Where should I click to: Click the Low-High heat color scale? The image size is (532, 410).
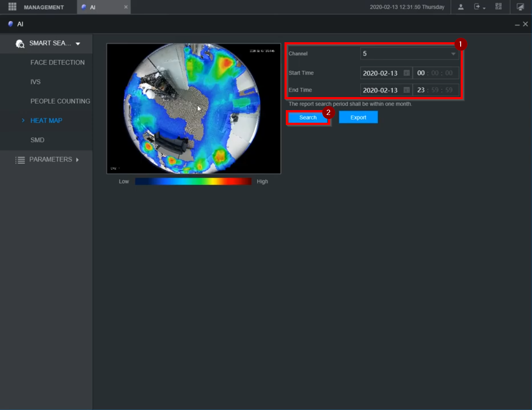[x=193, y=181]
